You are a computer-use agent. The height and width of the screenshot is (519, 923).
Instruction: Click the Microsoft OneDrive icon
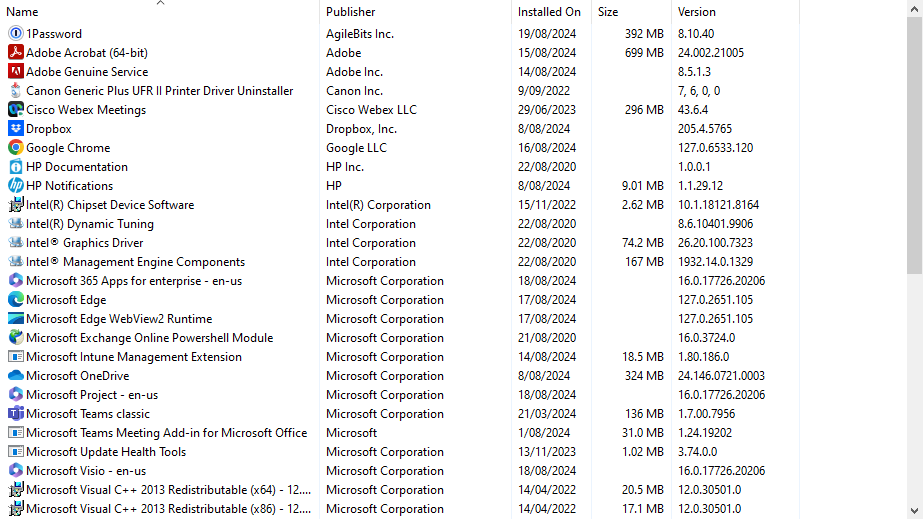click(x=15, y=375)
